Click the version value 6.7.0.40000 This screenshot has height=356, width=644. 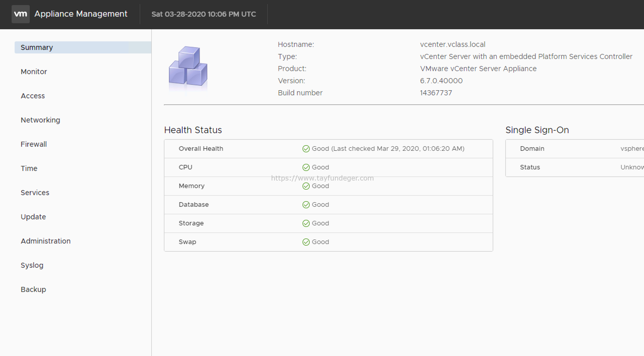[x=441, y=81]
